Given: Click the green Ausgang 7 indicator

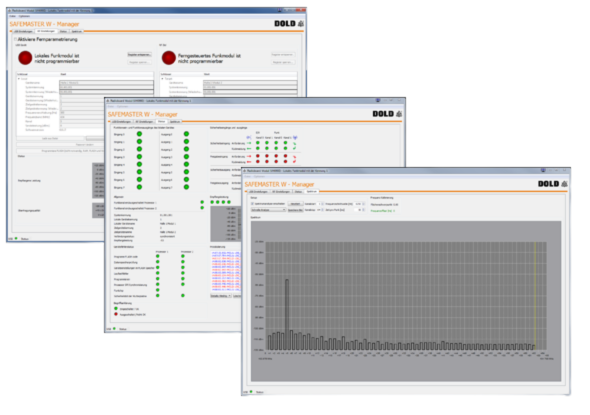Looking at the screenshot, I should tap(186, 187).
